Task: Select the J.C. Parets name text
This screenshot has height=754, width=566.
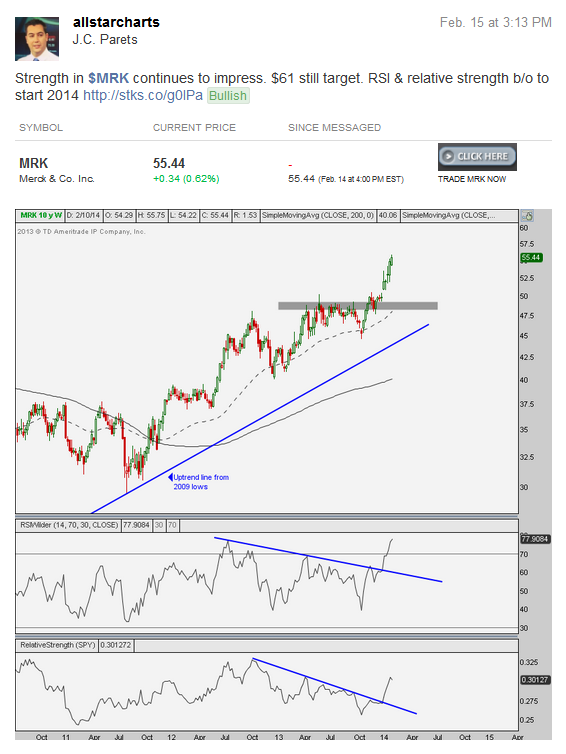Action: pos(105,40)
